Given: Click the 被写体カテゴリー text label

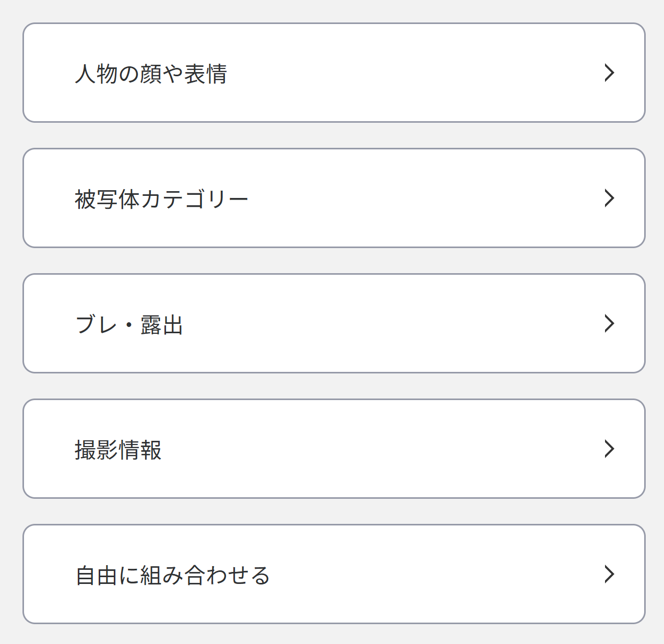Looking at the screenshot, I should (161, 199).
